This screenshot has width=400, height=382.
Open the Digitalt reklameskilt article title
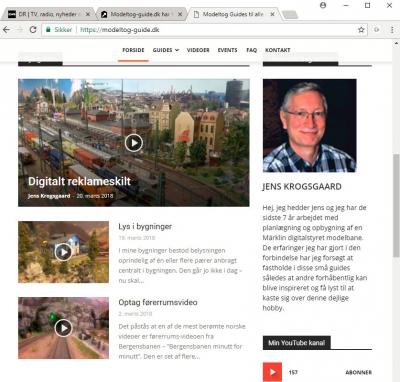click(x=79, y=181)
